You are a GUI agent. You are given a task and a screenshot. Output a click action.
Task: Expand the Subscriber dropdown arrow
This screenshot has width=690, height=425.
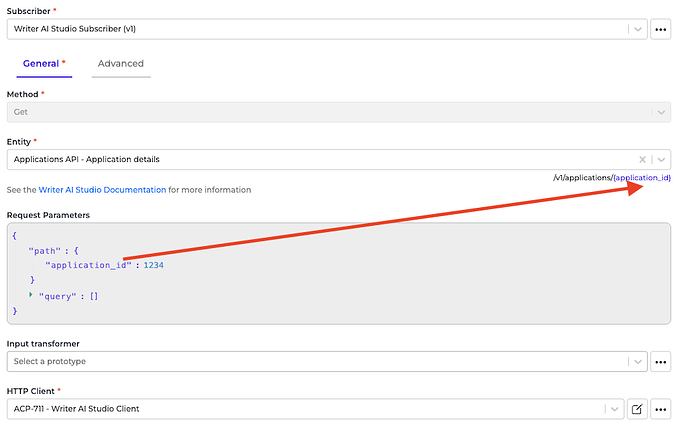638,29
